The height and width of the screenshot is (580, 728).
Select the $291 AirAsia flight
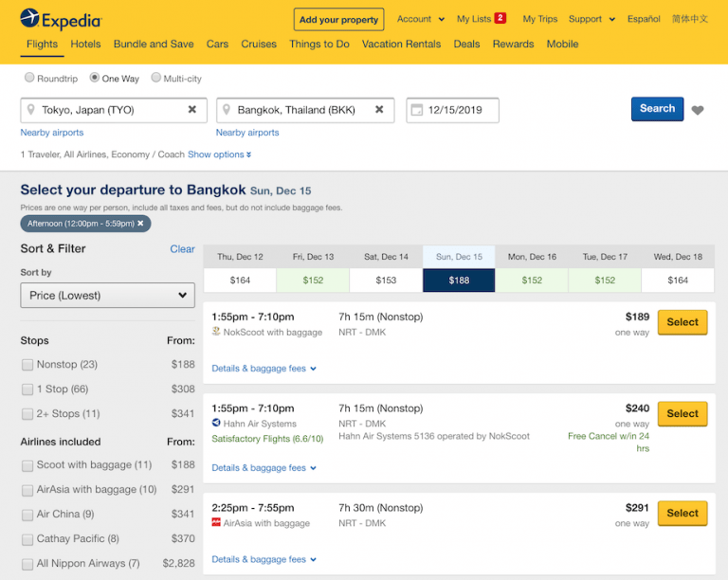click(682, 513)
